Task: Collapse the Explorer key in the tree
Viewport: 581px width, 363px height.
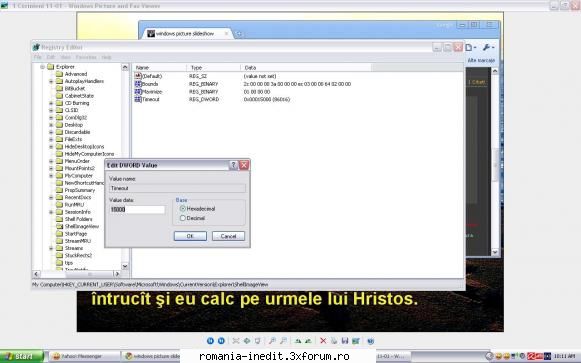Action: (42, 67)
